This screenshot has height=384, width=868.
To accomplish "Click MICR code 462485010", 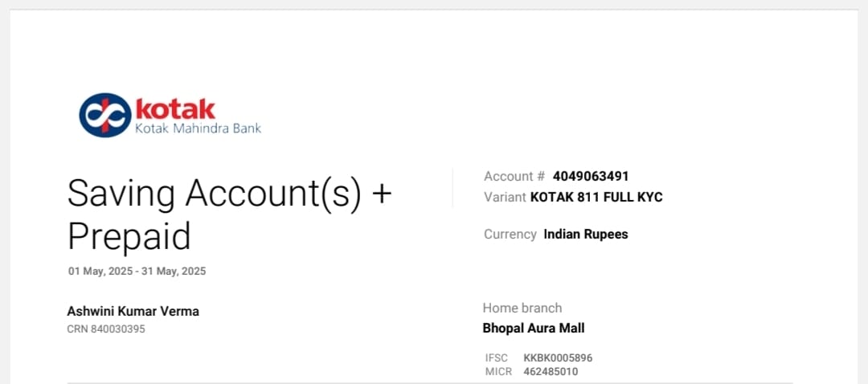I will 551,371.
